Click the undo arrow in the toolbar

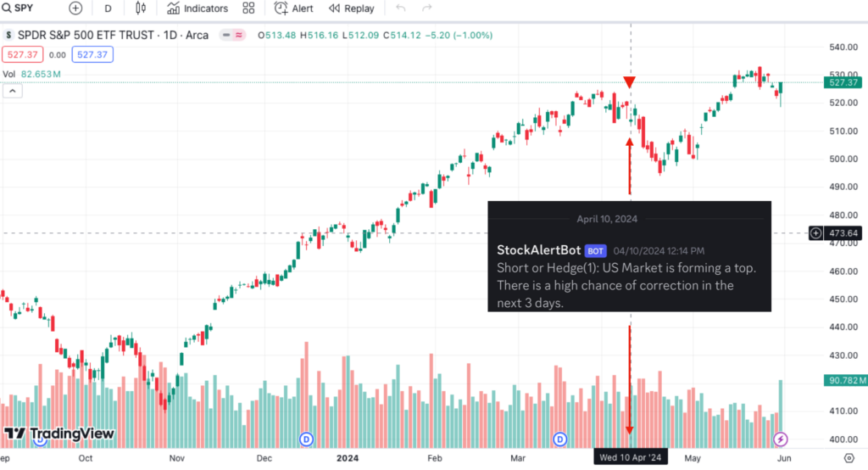coord(401,8)
